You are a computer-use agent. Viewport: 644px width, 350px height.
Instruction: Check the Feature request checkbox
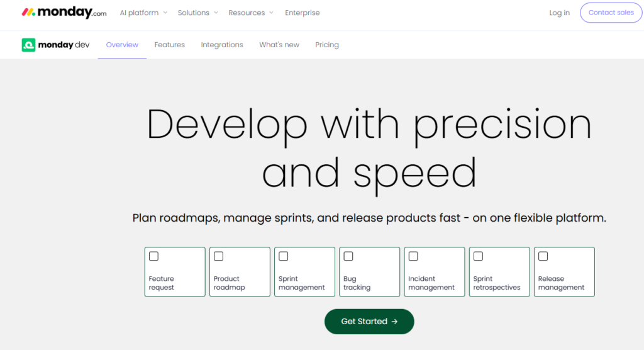153,256
